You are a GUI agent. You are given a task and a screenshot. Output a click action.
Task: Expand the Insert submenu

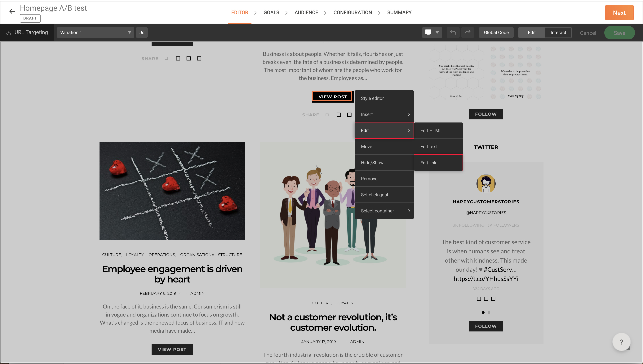click(x=384, y=114)
